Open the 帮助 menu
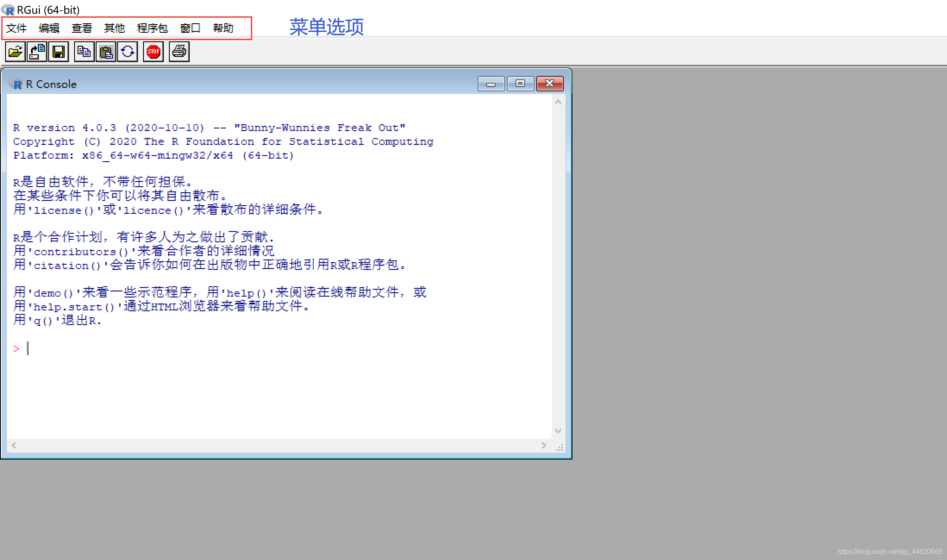Image resolution: width=947 pixels, height=560 pixels. pyautogui.click(x=223, y=28)
